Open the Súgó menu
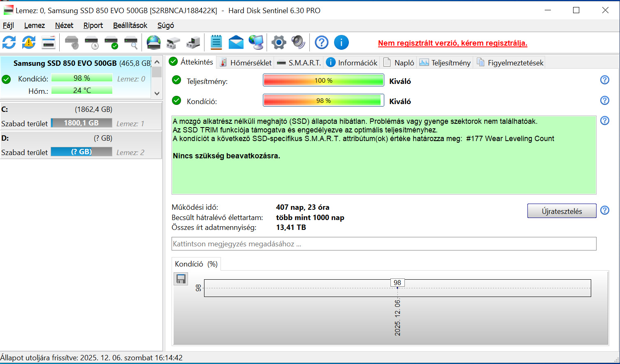This screenshot has height=364, width=620. 165,26
